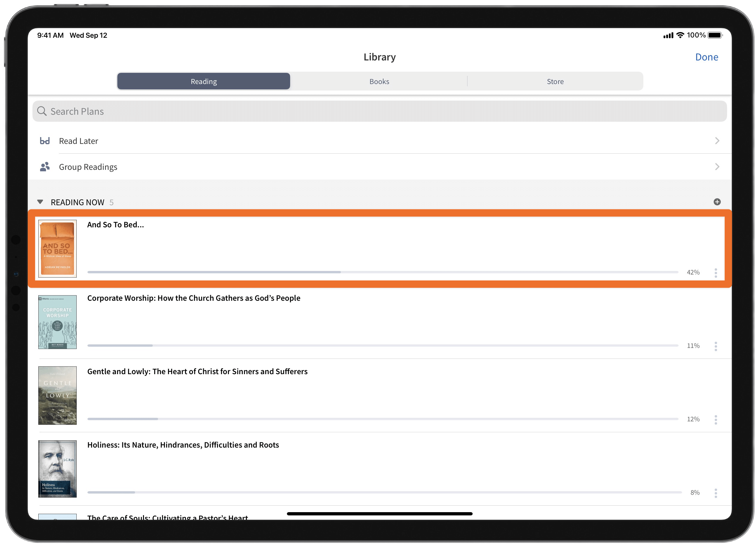Open the Read Later list
The height and width of the screenshot is (544, 756).
pos(379,141)
